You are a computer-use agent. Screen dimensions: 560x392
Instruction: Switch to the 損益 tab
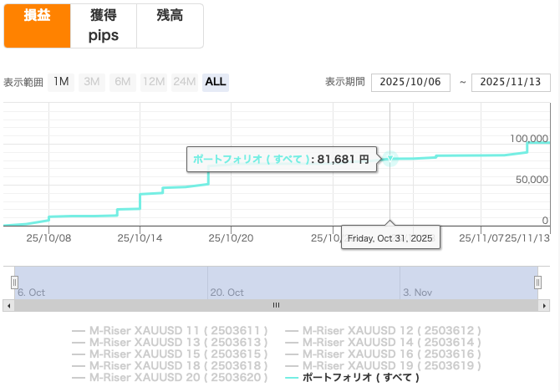(x=36, y=26)
